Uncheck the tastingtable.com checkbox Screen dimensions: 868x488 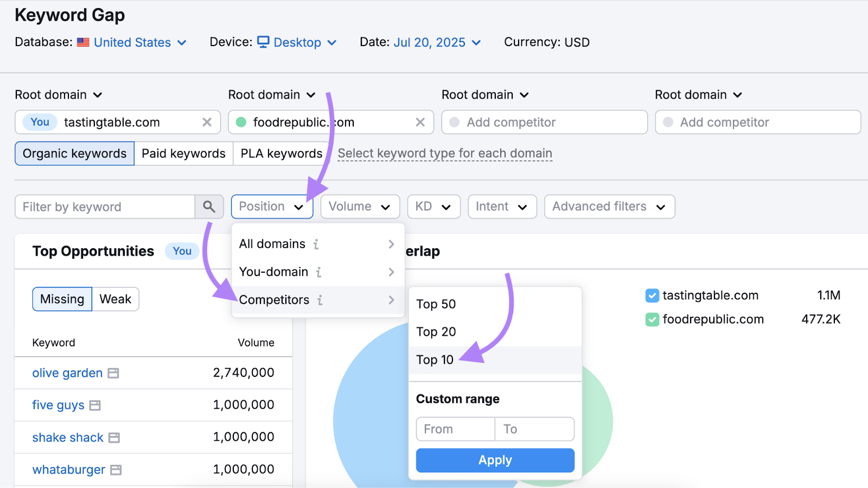pyautogui.click(x=652, y=296)
